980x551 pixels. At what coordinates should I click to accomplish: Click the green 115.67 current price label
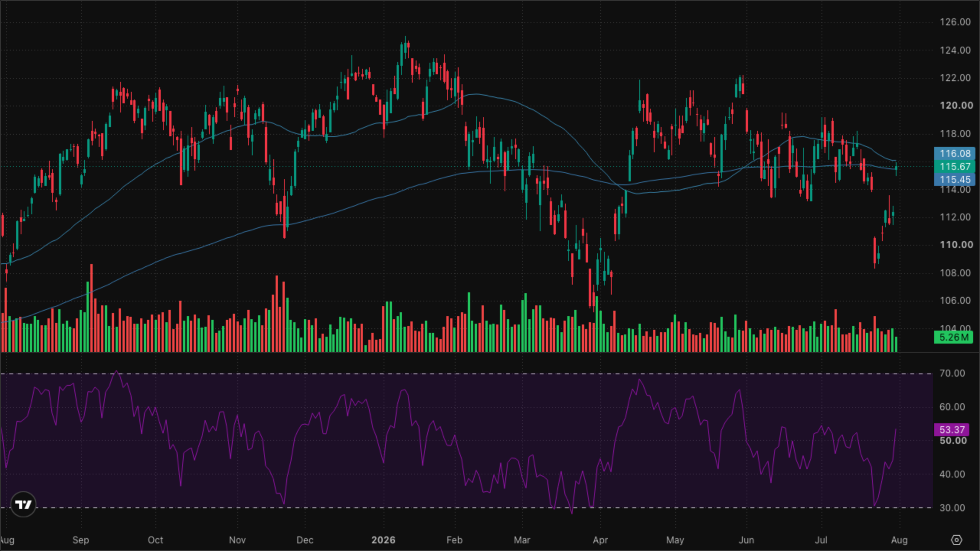click(x=955, y=166)
